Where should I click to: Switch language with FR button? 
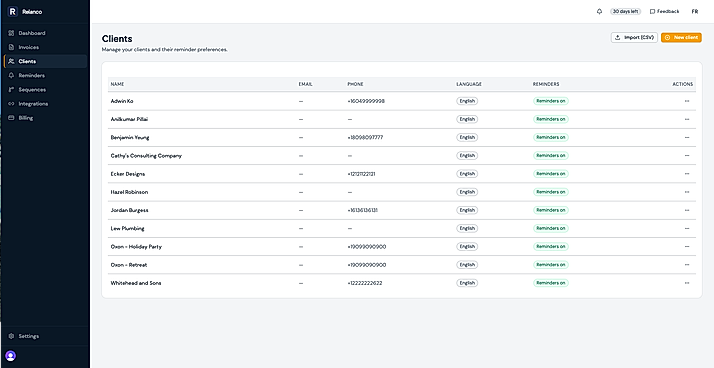(695, 11)
